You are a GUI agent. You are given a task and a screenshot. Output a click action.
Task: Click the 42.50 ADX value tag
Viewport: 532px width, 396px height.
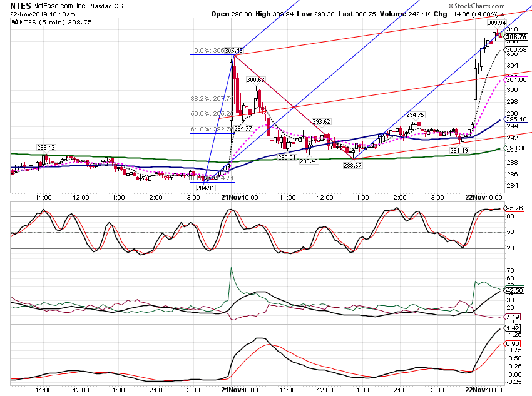[x=514, y=290]
